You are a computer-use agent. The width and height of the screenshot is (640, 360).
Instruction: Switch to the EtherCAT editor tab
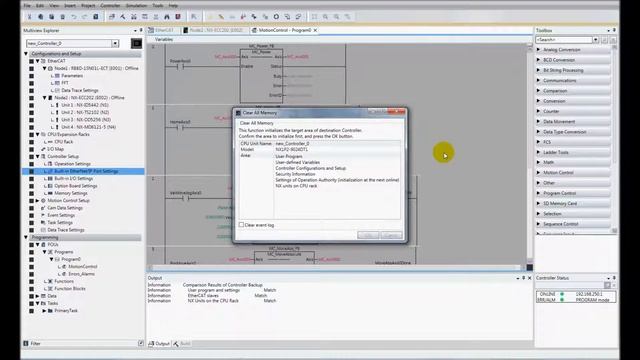(162, 30)
